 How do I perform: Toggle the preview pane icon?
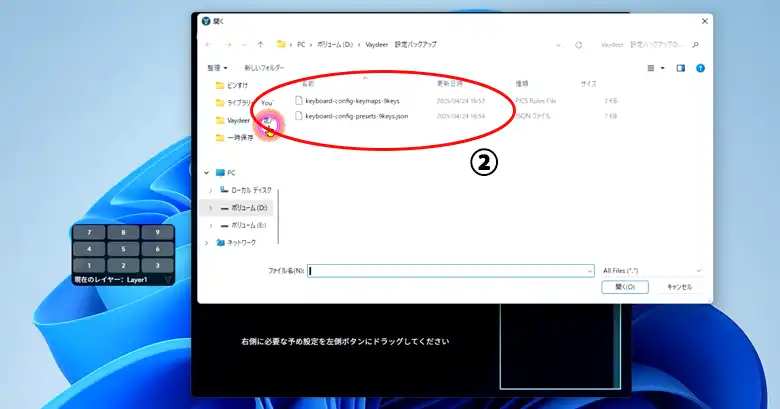point(681,68)
